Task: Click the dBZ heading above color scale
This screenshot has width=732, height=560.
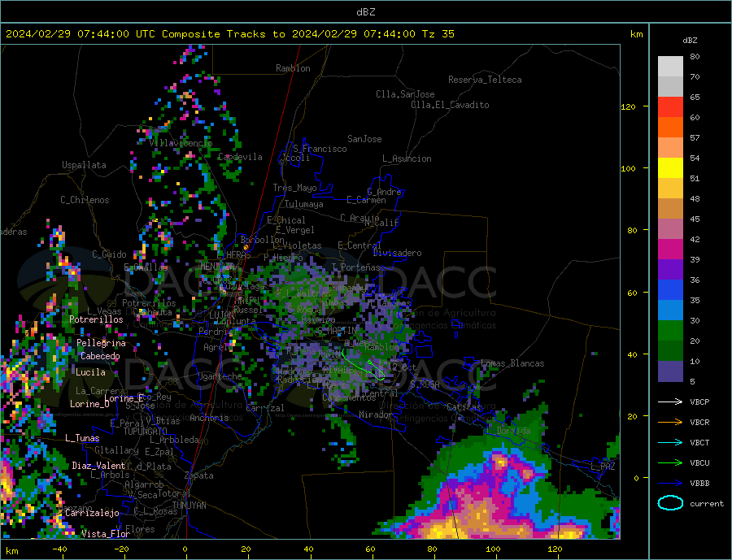Action: pyautogui.click(x=690, y=41)
